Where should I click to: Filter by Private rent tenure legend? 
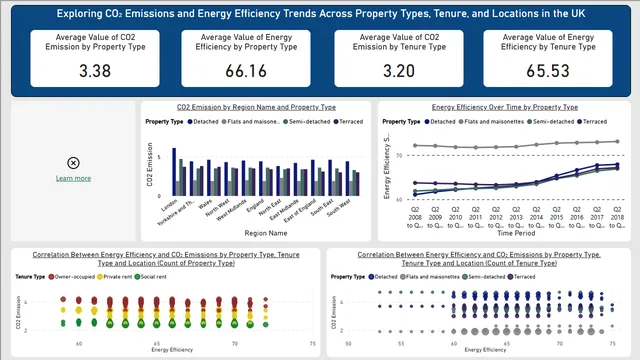point(115,277)
